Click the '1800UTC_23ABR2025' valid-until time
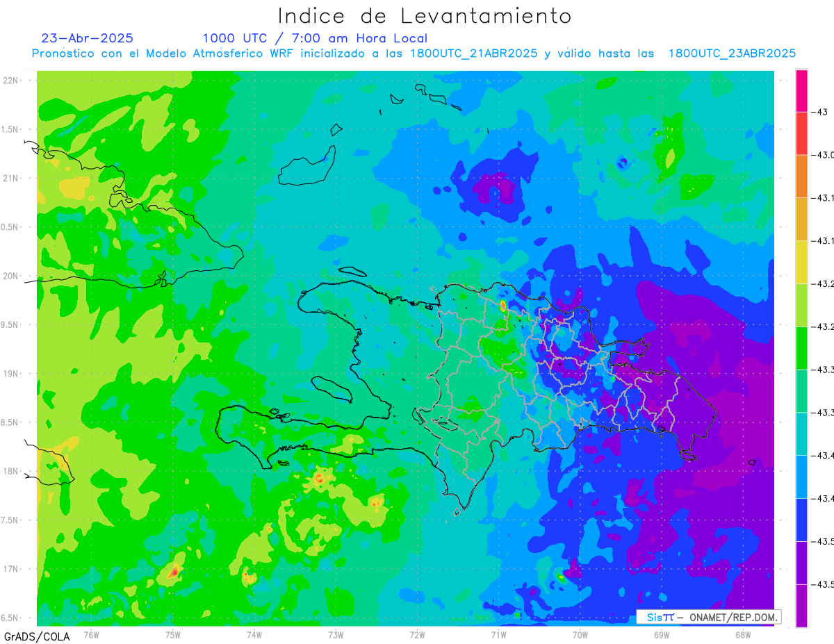Image resolution: width=834 pixels, height=644 pixels. tap(732, 53)
